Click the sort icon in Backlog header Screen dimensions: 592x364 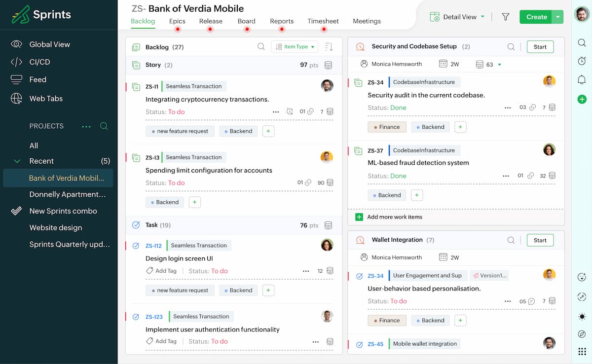click(329, 47)
